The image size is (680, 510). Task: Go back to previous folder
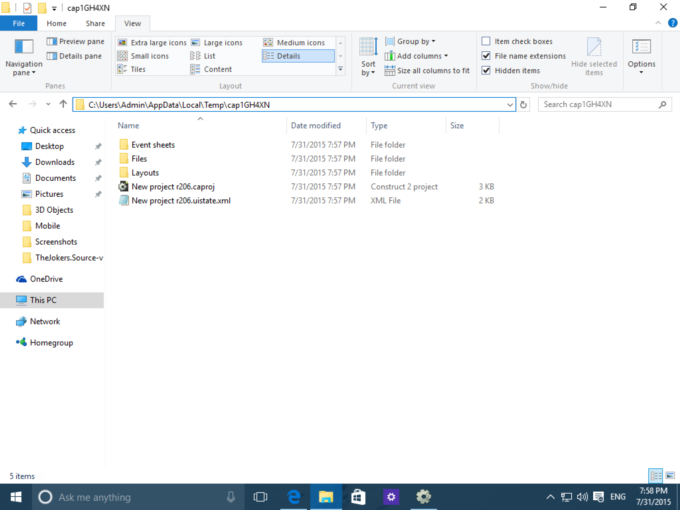coord(13,104)
